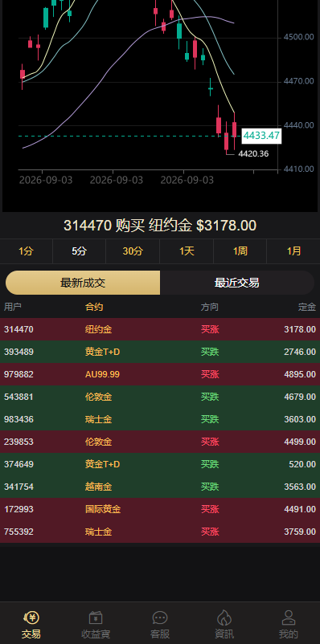
Task: Click deposit amount 2746.00
Action: pyautogui.click(x=300, y=352)
